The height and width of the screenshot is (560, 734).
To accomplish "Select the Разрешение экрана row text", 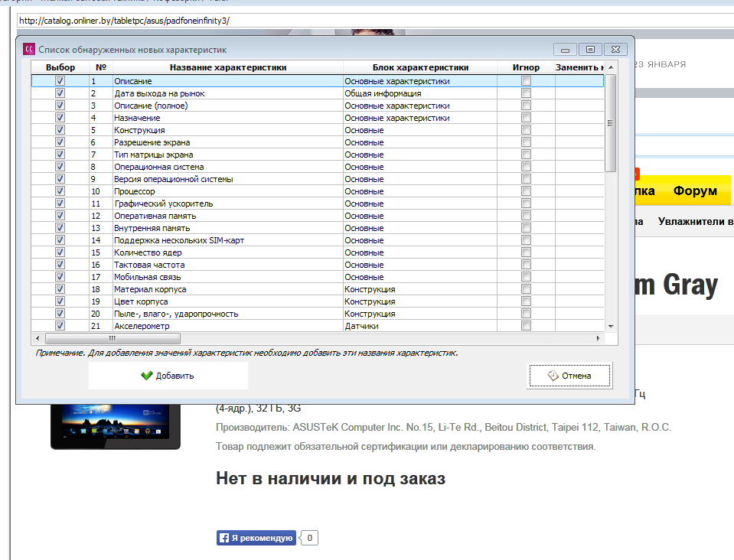I will click(152, 142).
